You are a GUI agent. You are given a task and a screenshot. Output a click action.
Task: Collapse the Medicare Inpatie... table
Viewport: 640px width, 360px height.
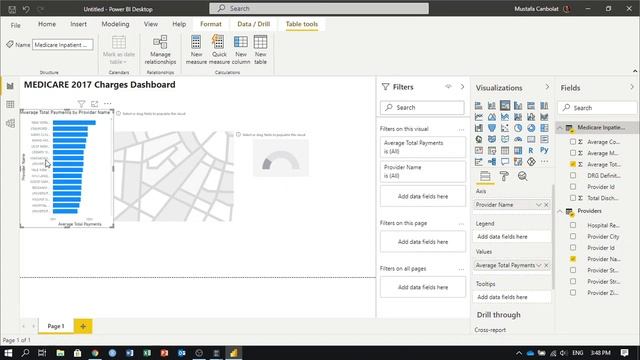tap(560, 128)
